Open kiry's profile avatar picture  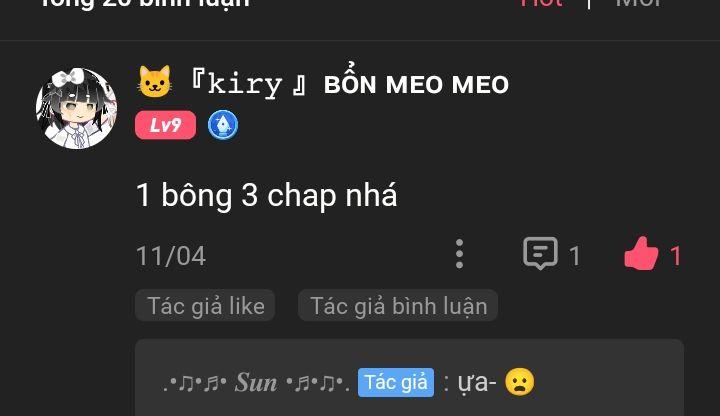click(x=77, y=109)
